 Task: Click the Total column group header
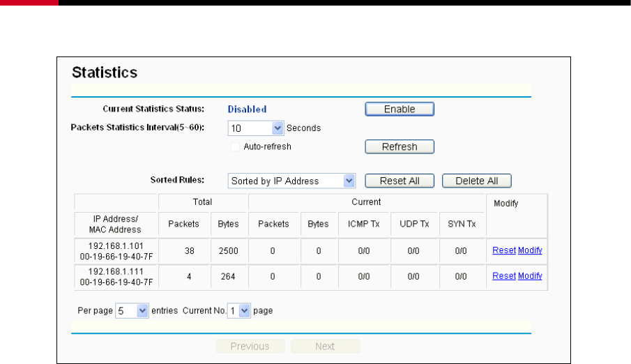(202, 202)
